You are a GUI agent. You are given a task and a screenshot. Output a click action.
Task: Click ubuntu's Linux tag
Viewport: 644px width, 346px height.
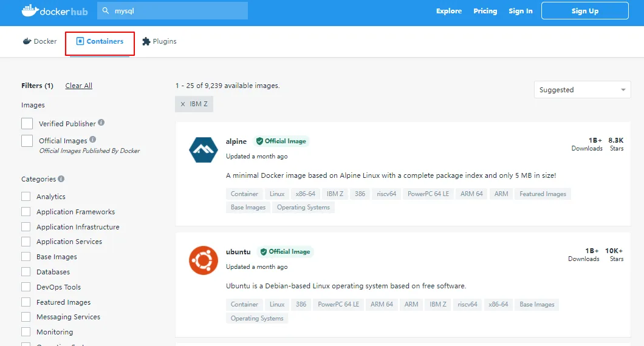277,304
